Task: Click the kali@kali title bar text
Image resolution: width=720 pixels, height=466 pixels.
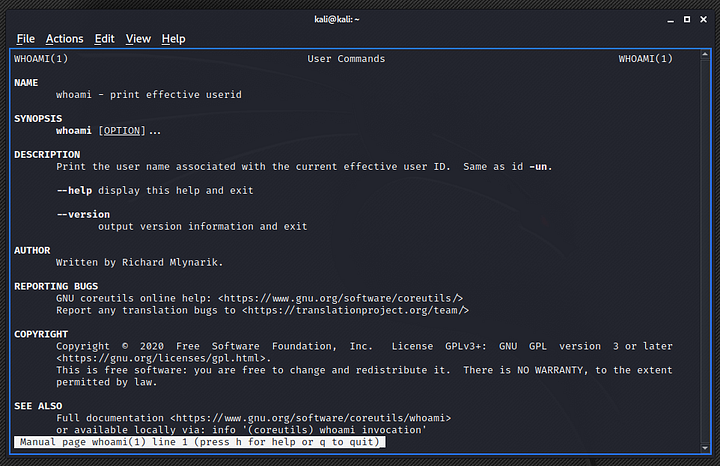Action: click(359, 19)
